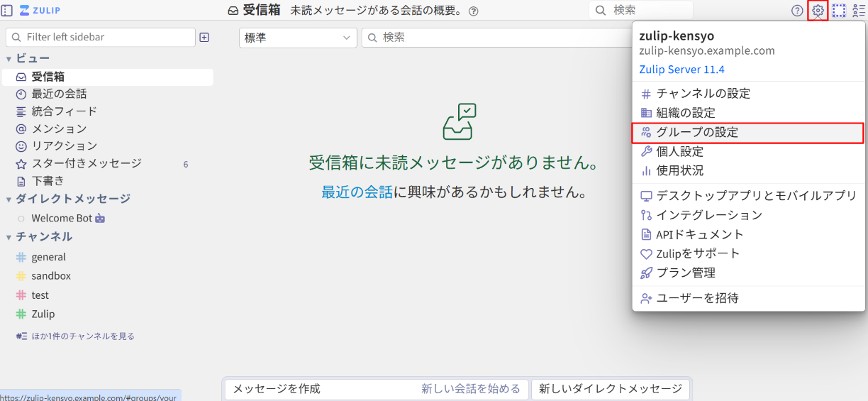This screenshot has width=868, height=401.
Task: Click the recent conversations clock icon
Action: tap(21, 94)
